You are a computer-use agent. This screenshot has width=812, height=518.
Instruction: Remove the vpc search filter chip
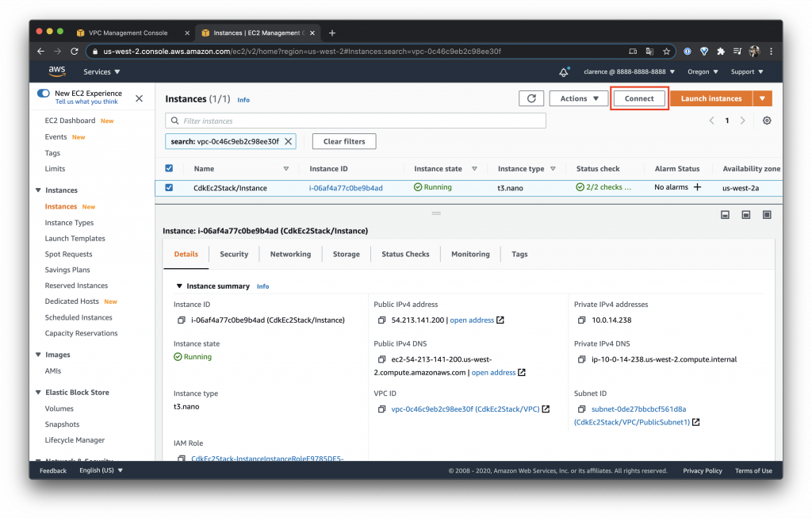point(289,141)
